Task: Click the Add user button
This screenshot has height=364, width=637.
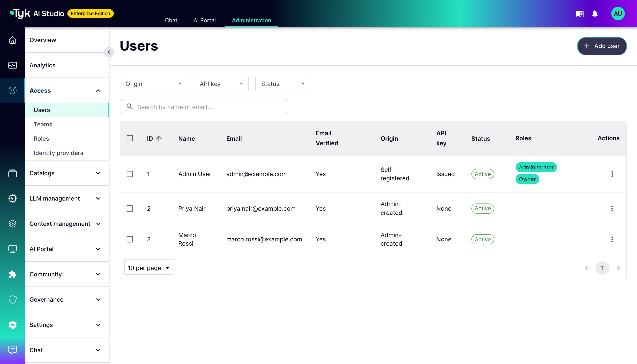Action: coord(602,46)
